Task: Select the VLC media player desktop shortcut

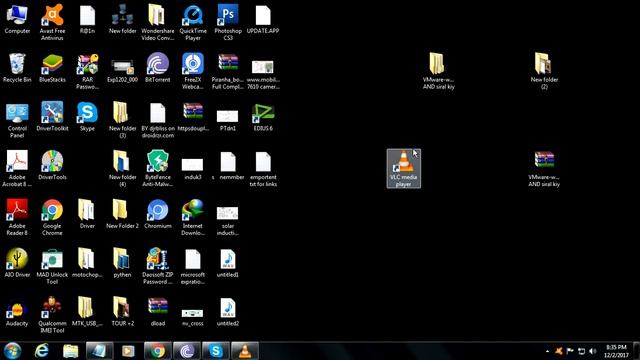Action: [x=404, y=169]
